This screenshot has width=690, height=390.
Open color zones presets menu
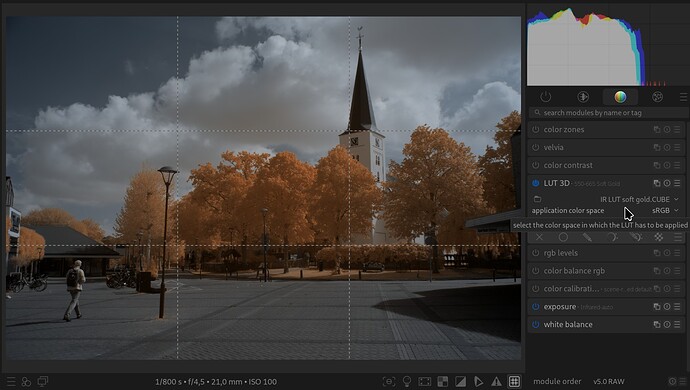tap(677, 129)
